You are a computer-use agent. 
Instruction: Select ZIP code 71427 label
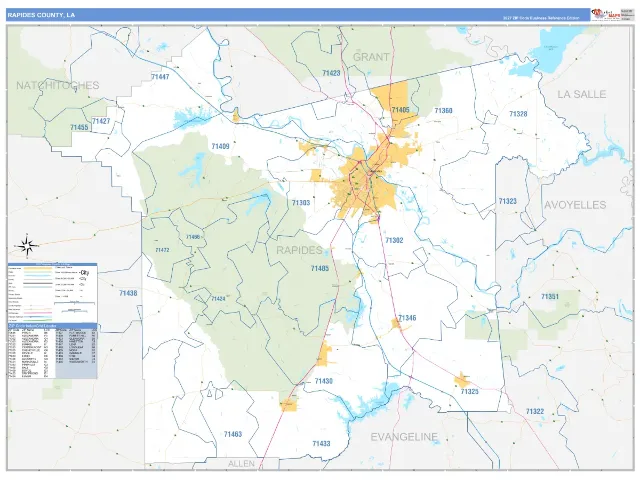click(101, 121)
